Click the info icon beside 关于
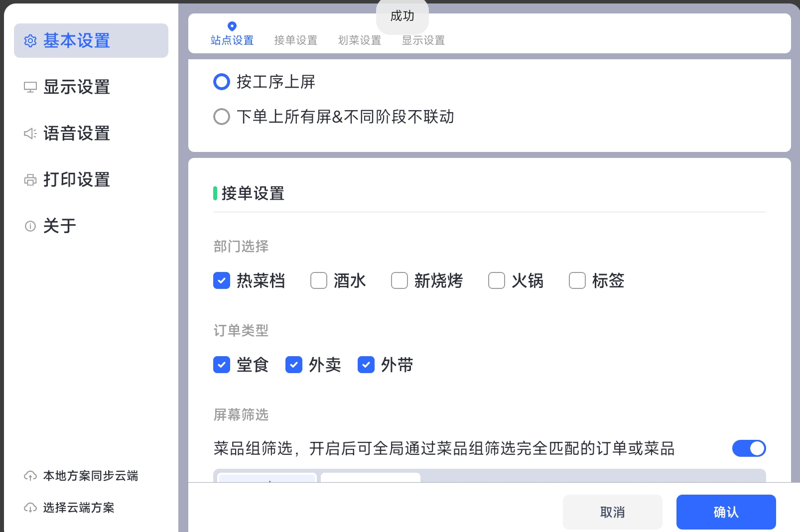Viewport: 800px width, 532px height. 30,226
